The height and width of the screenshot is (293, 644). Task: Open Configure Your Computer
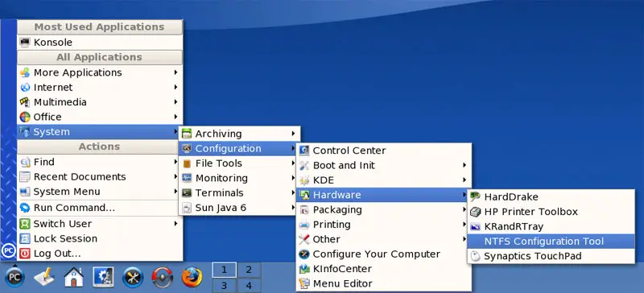pyautogui.click(x=384, y=254)
